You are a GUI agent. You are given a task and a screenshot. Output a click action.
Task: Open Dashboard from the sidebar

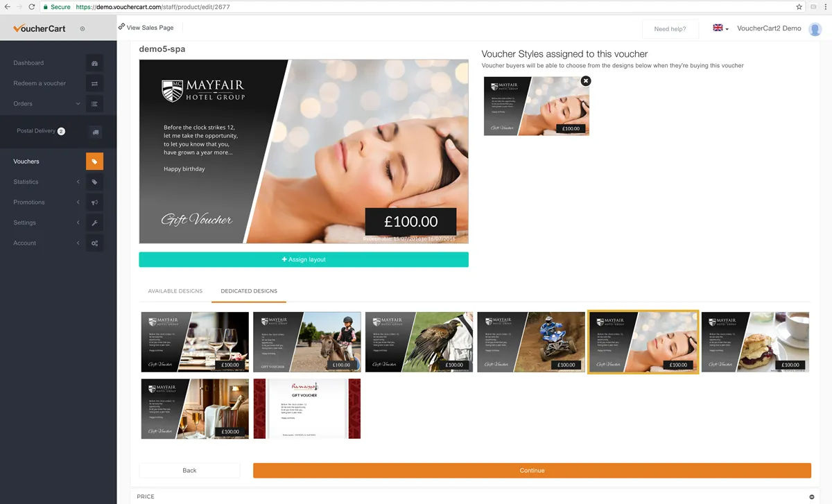28,63
